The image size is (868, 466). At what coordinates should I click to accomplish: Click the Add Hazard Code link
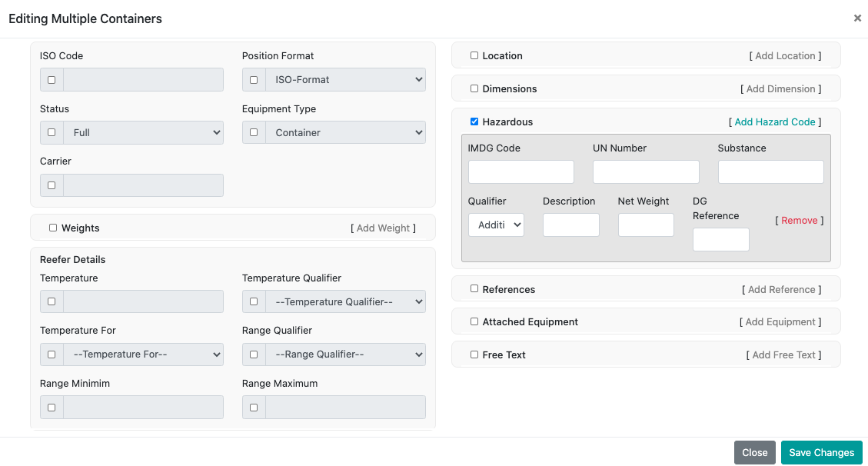click(x=774, y=121)
